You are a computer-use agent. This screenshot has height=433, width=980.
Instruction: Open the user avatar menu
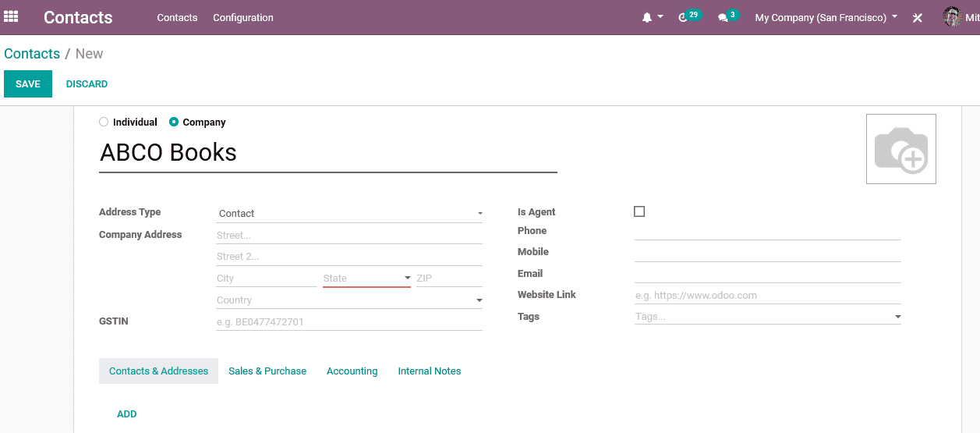[952, 17]
